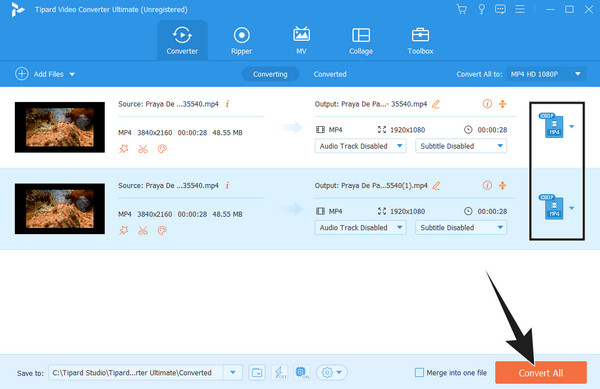Select the second video thumbnail
The width and height of the screenshot is (600, 389).
tap(60, 209)
